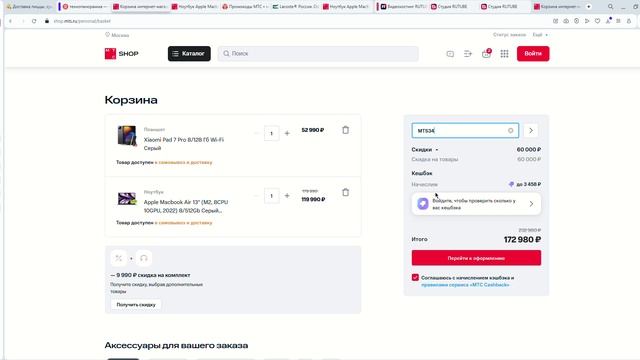The width and height of the screenshot is (640, 360).
Task: Click the Перейти к оформлению button
Action: [476, 258]
